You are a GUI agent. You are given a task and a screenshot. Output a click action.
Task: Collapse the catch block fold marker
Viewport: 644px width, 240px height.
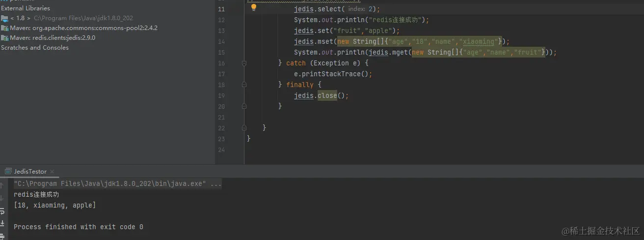click(244, 63)
